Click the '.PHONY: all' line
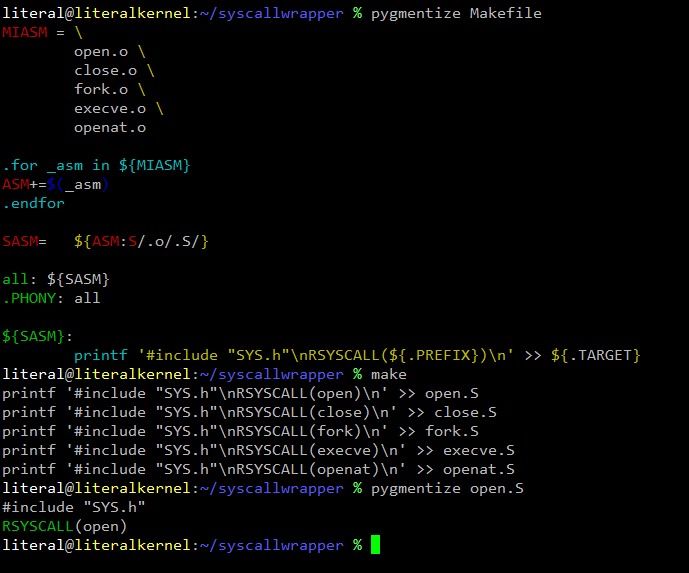Viewport: 689px width, 573px height. [x=51, y=298]
